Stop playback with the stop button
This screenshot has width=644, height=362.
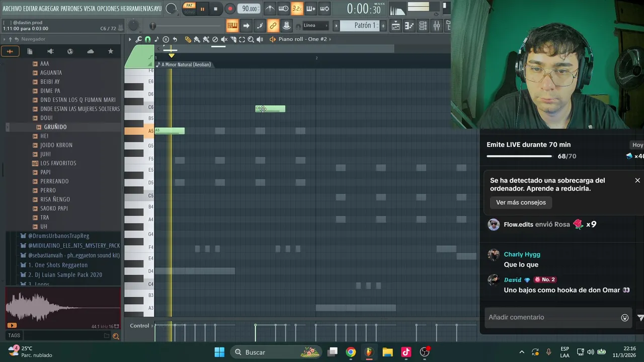[x=215, y=9]
